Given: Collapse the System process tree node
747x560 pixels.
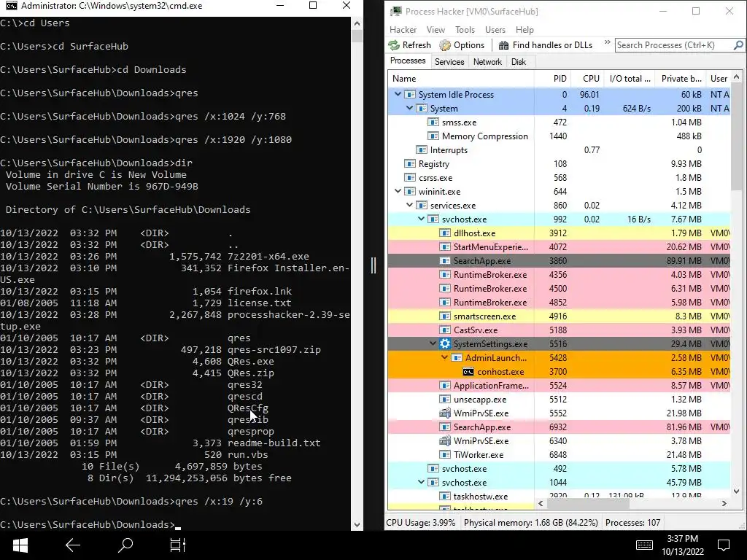Looking at the screenshot, I should (x=410, y=108).
